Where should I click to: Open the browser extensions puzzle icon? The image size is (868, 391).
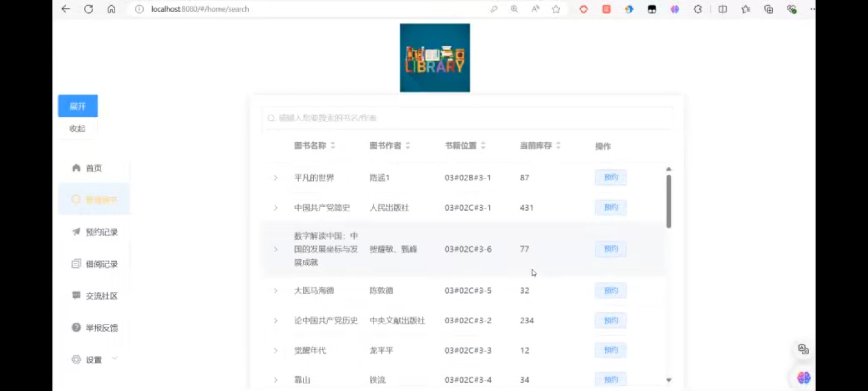[698, 9]
